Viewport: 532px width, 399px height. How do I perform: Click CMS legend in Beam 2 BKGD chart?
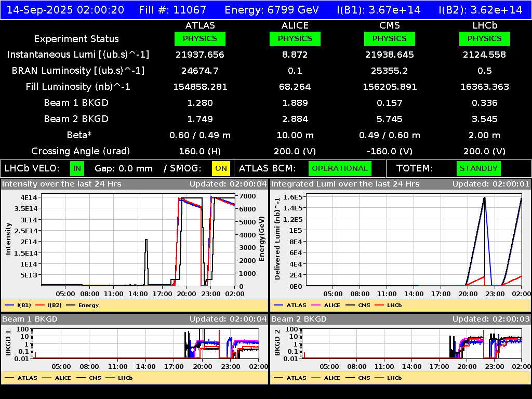[x=358, y=378]
